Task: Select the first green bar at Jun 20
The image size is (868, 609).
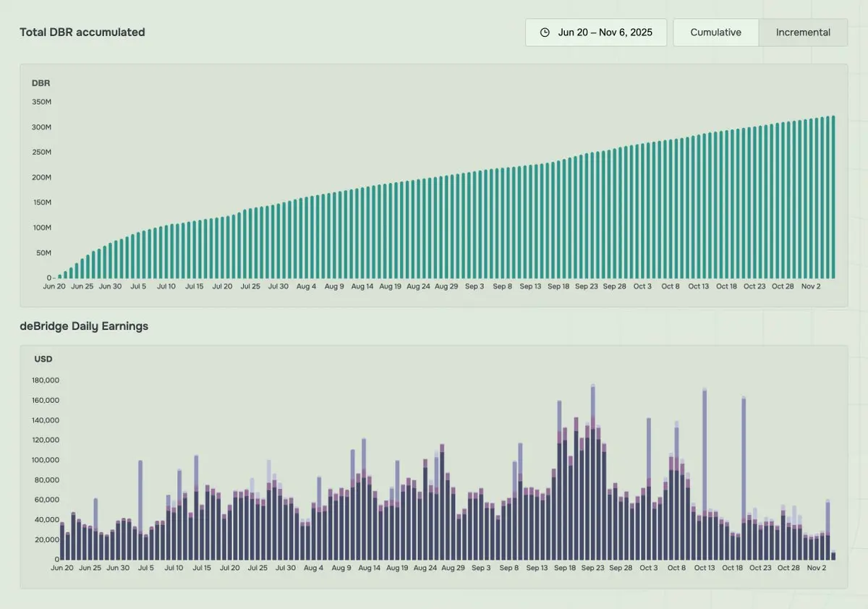Action: click(60, 276)
